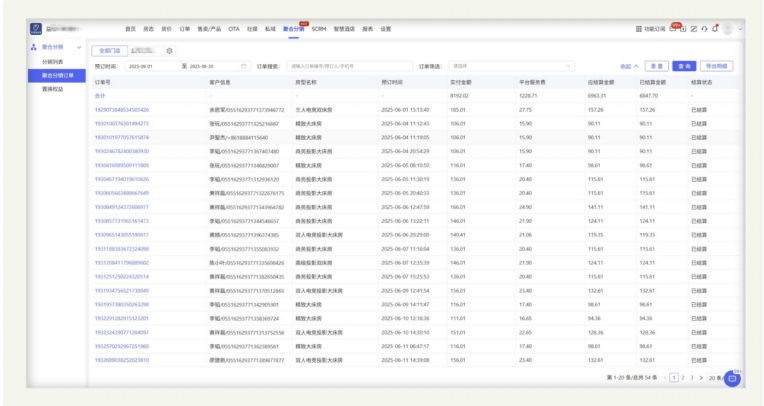This screenshot has width=764, height=406.
Task: Open order 1930857731965161473
Action: (122, 221)
